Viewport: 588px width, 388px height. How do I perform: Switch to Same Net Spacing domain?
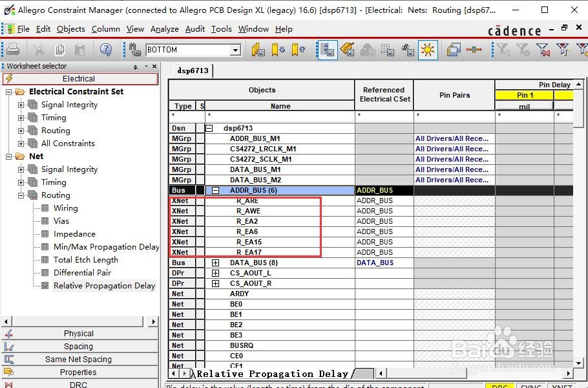[80, 360]
